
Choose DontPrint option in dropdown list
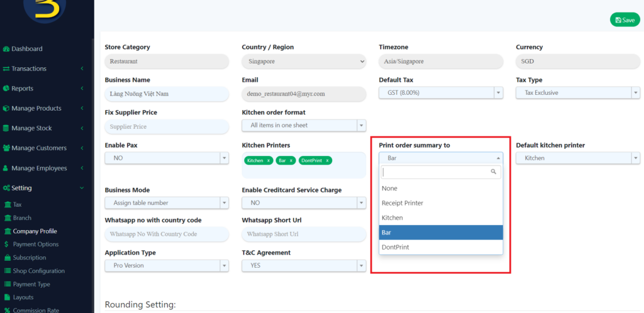[396, 247]
